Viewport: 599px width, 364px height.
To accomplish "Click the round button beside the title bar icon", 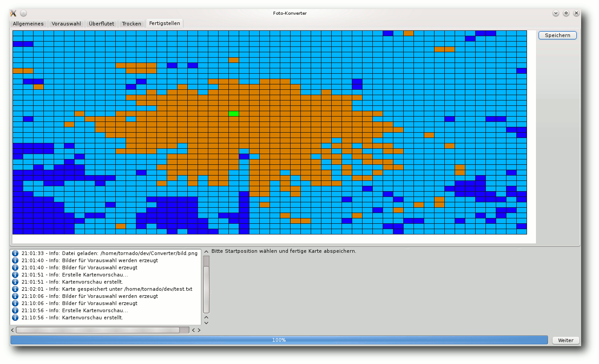I will 24,13.
